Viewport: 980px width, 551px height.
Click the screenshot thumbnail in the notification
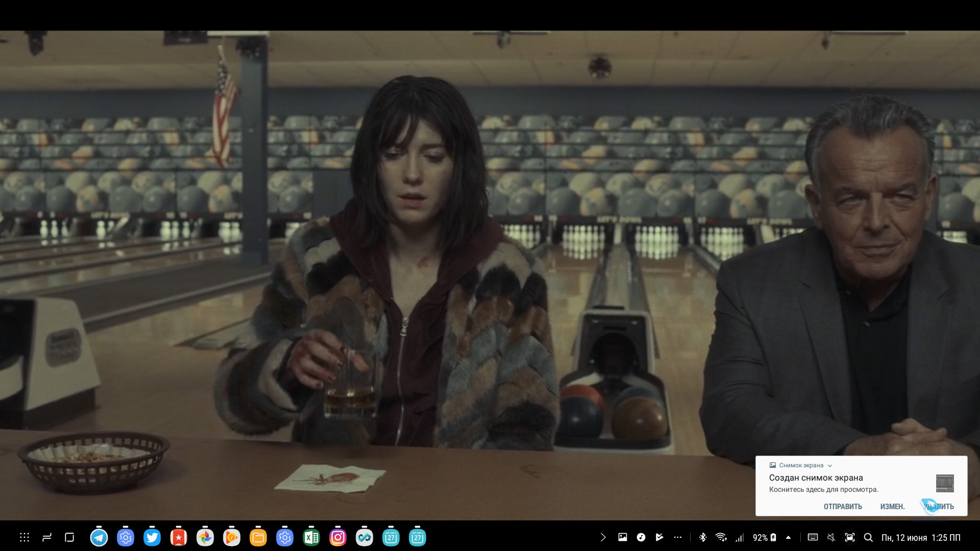(x=945, y=483)
